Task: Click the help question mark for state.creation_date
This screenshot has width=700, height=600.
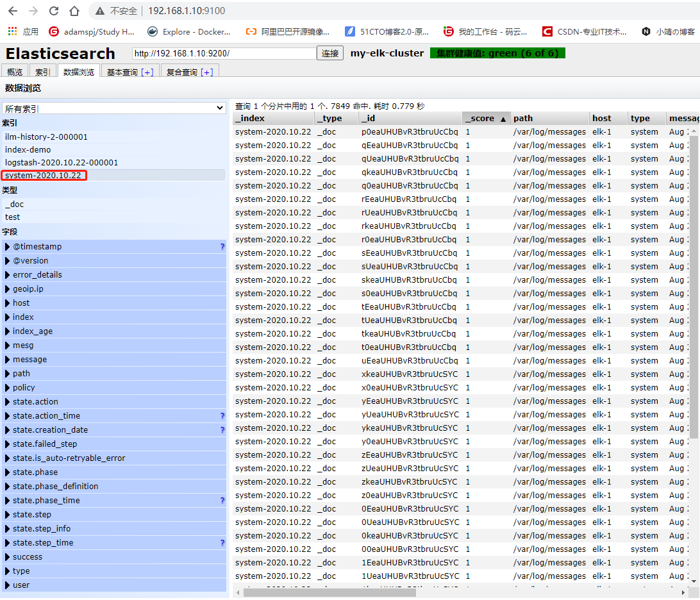Action: click(222, 430)
